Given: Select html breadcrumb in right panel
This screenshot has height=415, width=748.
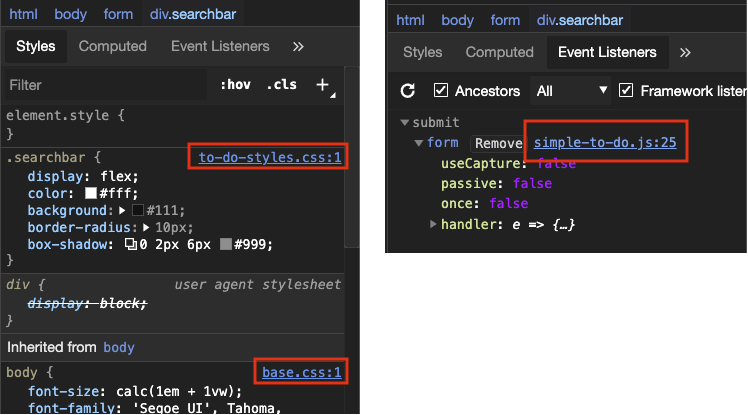Looking at the screenshot, I should coord(410,20).
